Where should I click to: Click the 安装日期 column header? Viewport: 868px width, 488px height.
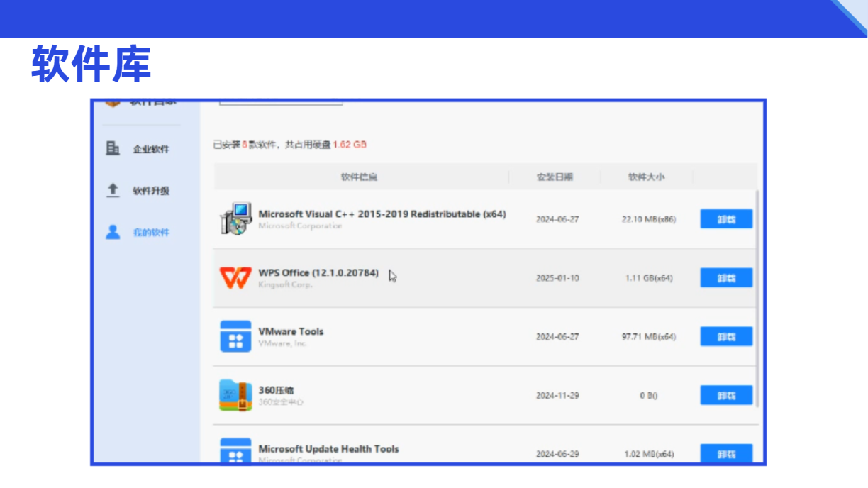555,177
